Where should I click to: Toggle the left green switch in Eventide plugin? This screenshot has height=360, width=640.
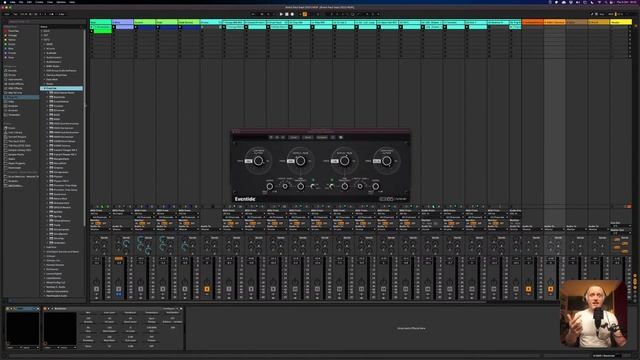(313, 180)
